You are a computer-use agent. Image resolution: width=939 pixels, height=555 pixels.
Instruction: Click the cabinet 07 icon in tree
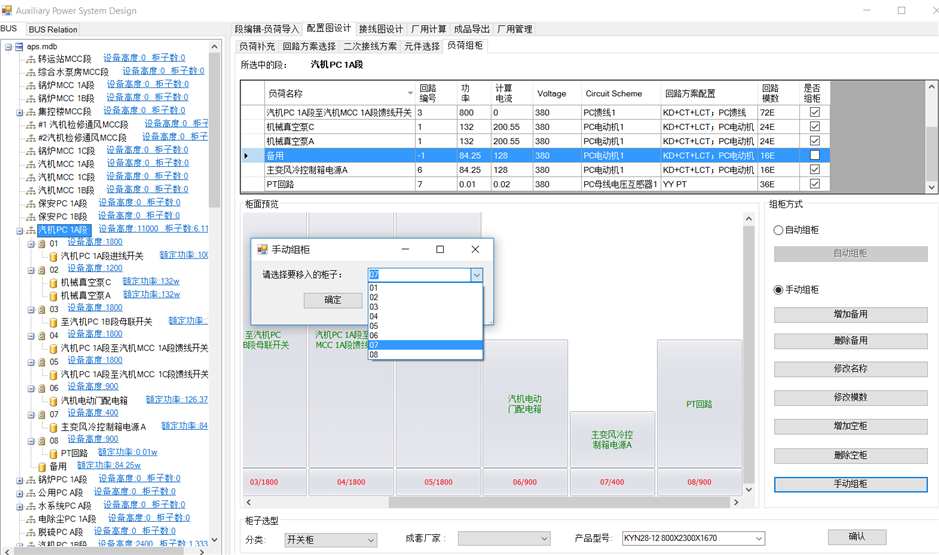(x=41, y=414)
